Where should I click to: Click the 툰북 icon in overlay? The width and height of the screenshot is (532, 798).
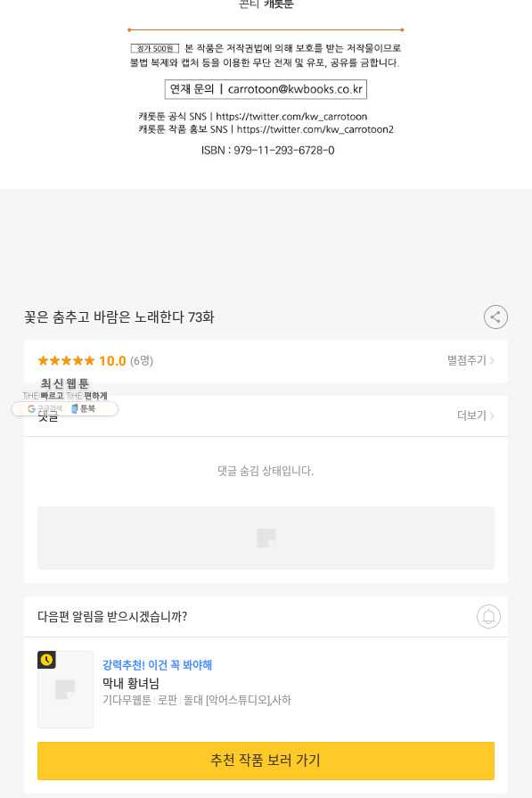tap(75, 408)
